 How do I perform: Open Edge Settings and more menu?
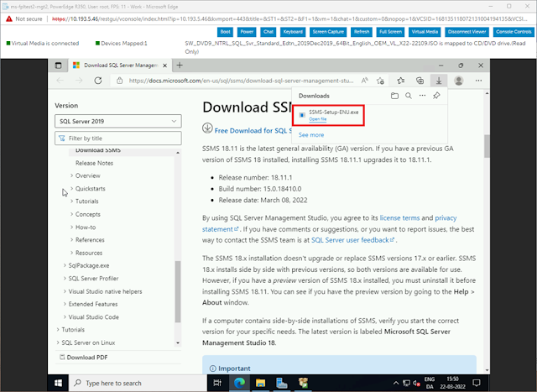[478, 81]
